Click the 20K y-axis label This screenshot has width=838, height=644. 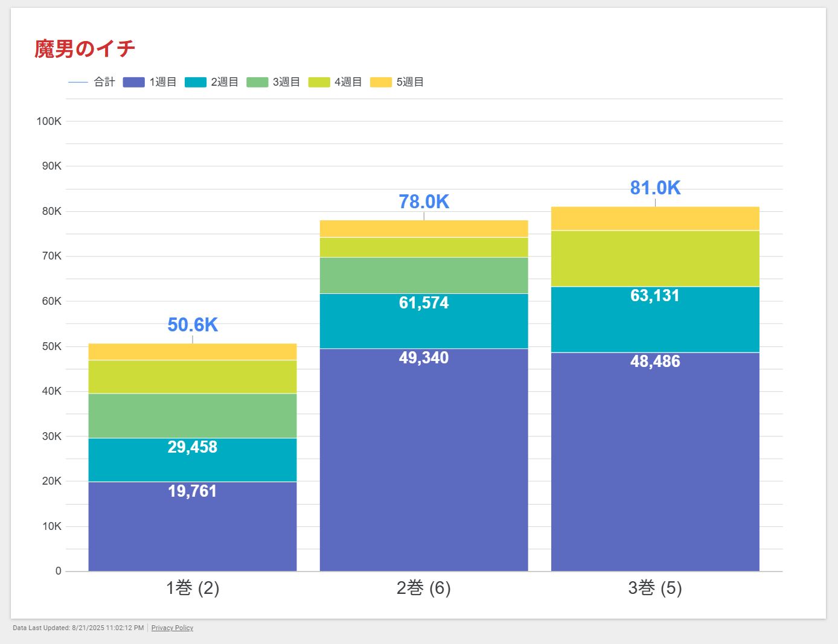pos(52,481)
